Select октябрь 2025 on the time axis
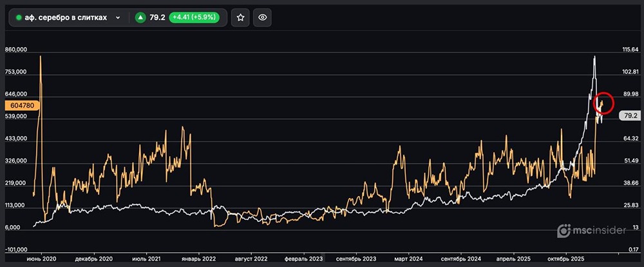 click(565, 258)
